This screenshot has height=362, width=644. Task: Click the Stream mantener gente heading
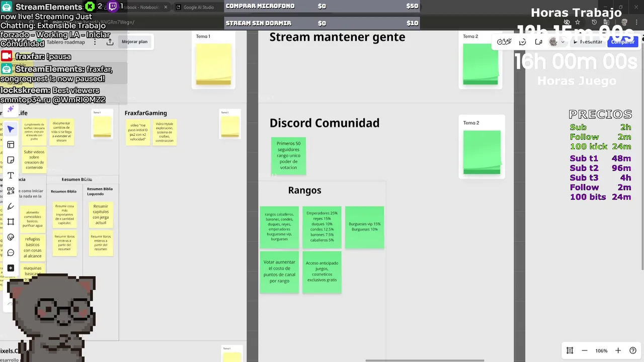click(337, 37)
